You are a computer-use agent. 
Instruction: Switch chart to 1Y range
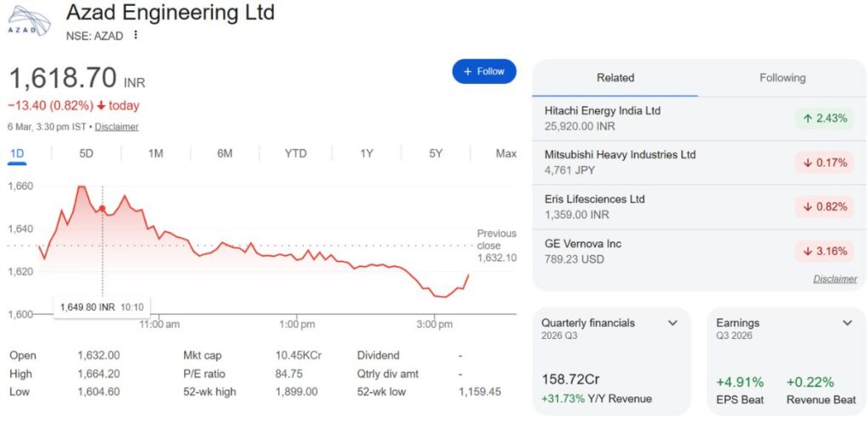click(x=366, y=153)
